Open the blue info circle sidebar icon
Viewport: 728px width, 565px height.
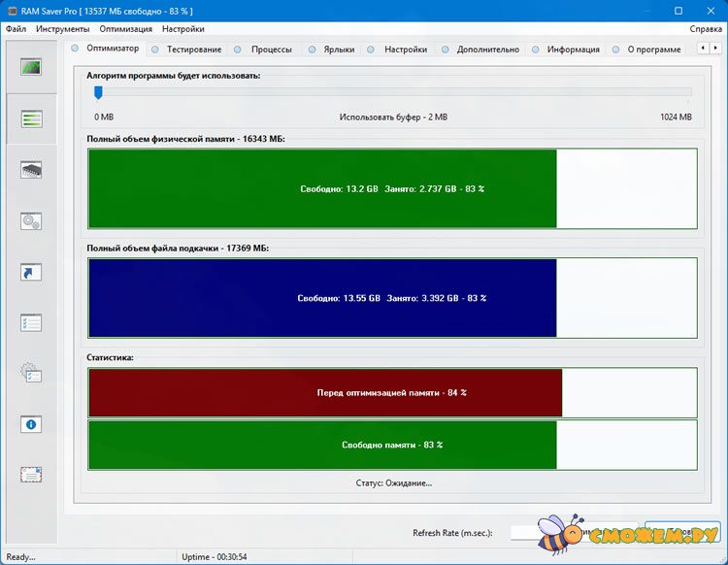pyautogui.click(x=32, y=424)
